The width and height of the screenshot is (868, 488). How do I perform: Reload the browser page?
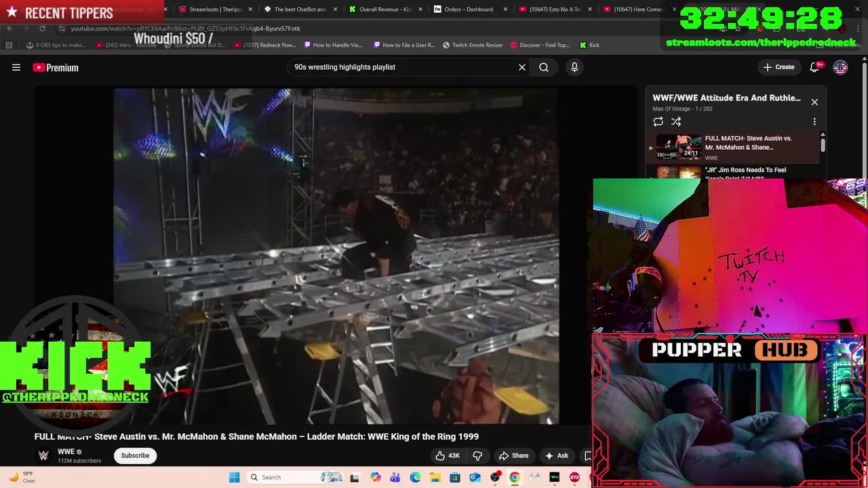(42, 28)
